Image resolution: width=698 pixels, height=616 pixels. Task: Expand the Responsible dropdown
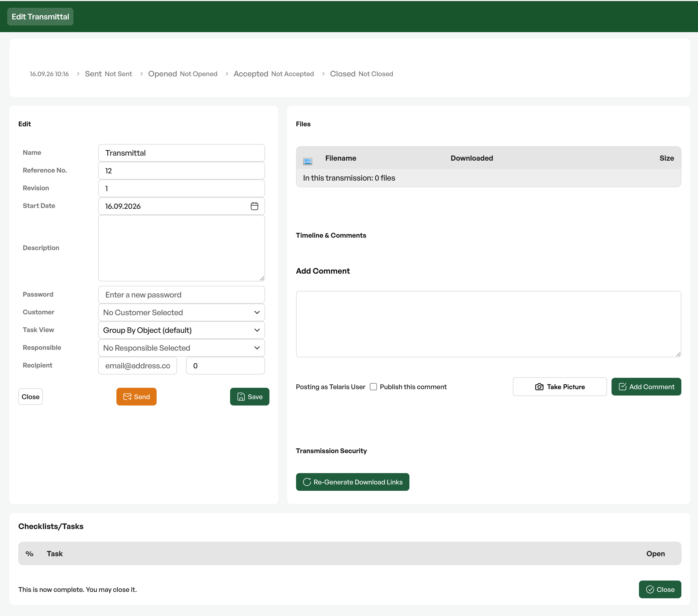point(181,348)
